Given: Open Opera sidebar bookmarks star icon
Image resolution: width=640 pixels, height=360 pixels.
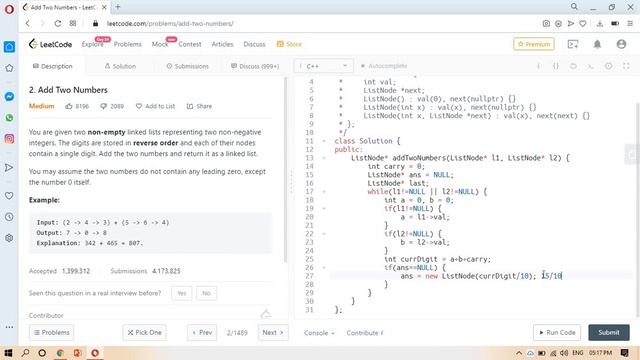Looking at the screenshot, I should coord(9,68).
